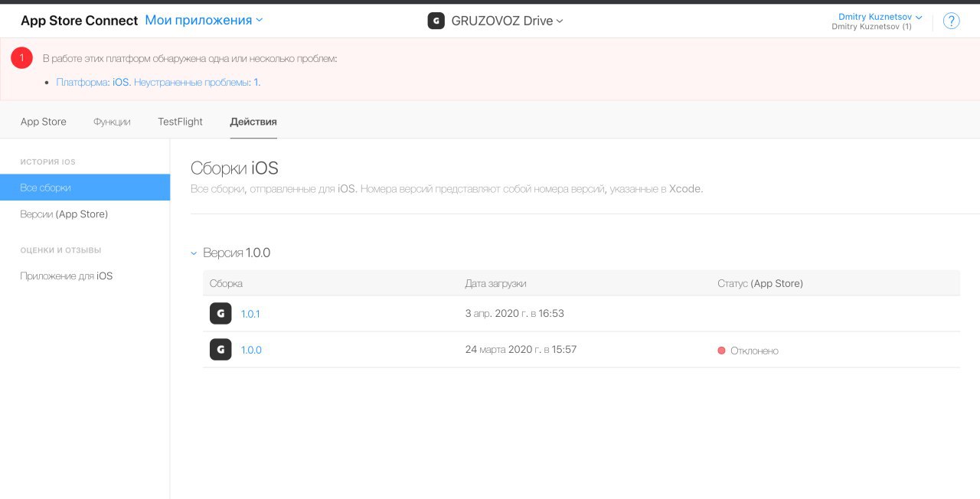Viewport: 980px width, 499px height.
Task: Select Все сборки in the sidebar
Action: point(85,188)
